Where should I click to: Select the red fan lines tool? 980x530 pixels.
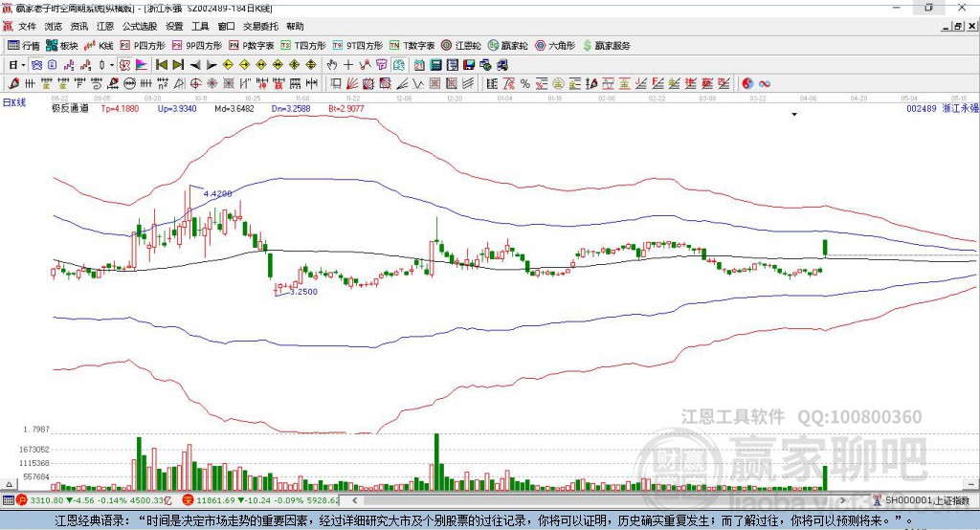(352, 83)
